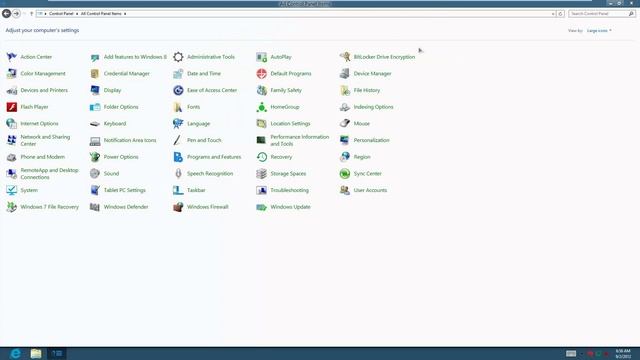The width and height of the screenshot is (640, 360).
Task: Click the Location Settings link
Action: coord(290,123)
